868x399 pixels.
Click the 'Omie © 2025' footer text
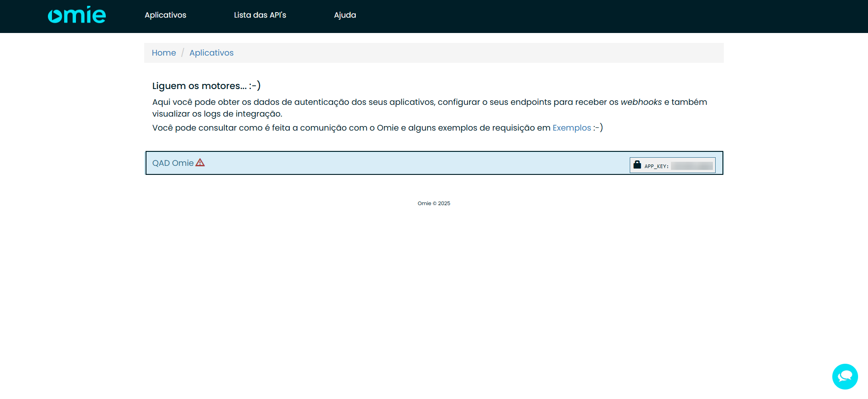434,203
